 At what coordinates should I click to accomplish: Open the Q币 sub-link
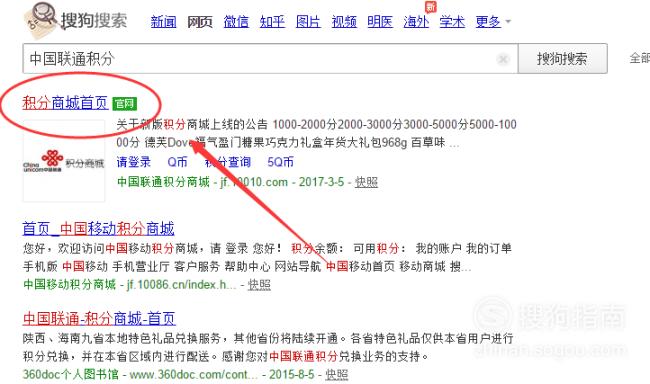(x=177, y=162)
